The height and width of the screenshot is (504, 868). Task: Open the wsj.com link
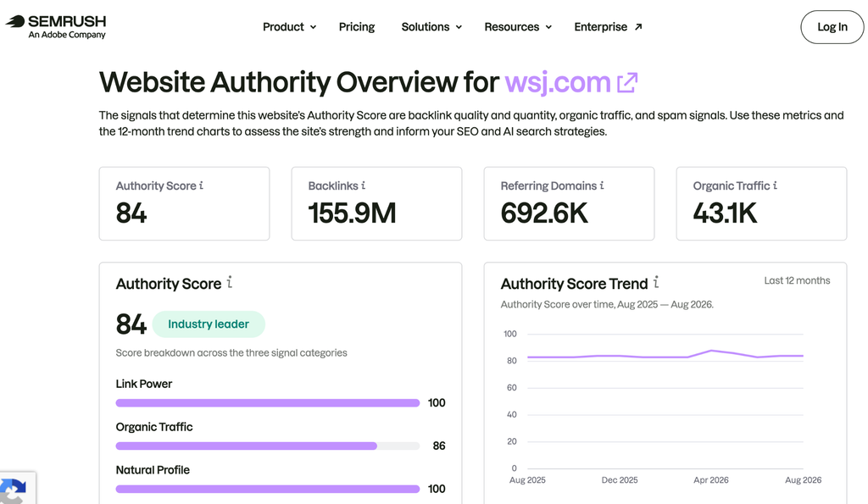(558, 82)
